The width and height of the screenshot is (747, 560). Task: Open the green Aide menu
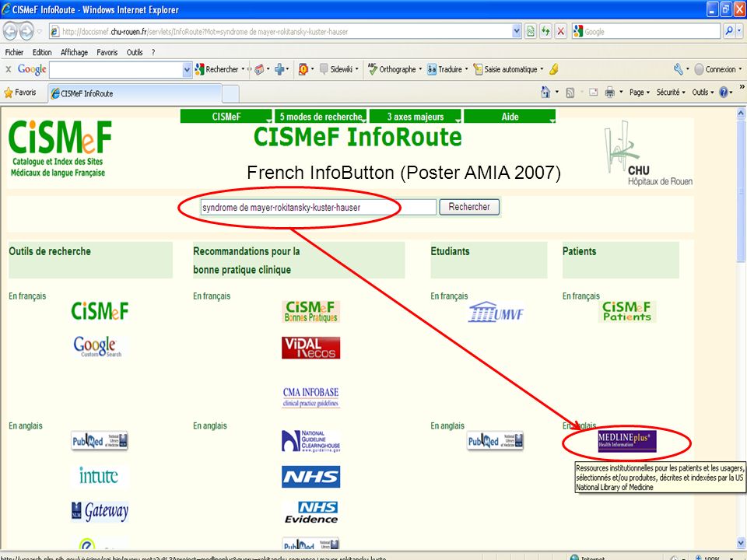coord(510,117)
